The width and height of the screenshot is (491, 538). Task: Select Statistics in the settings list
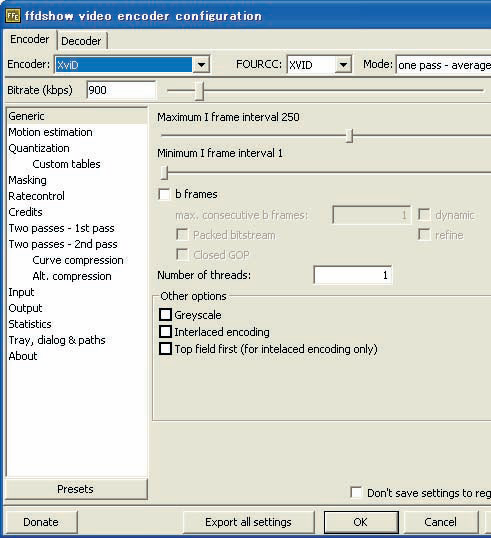pyautogui.click(x=30, y=324)
